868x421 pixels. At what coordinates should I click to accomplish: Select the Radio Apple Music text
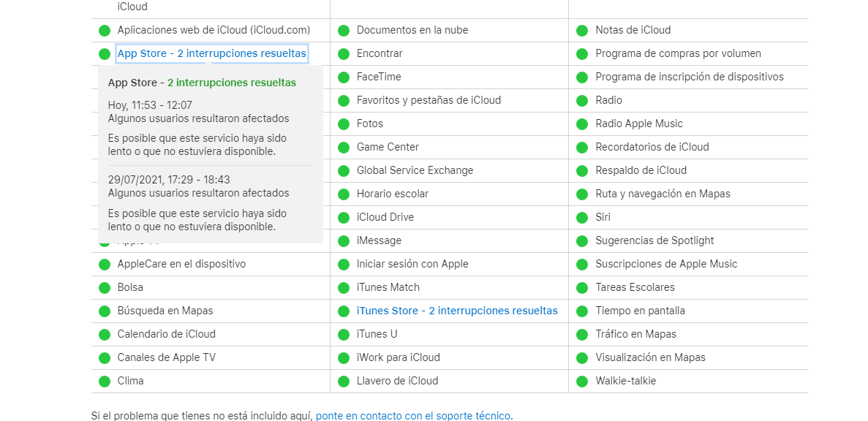tap(639, 124)
